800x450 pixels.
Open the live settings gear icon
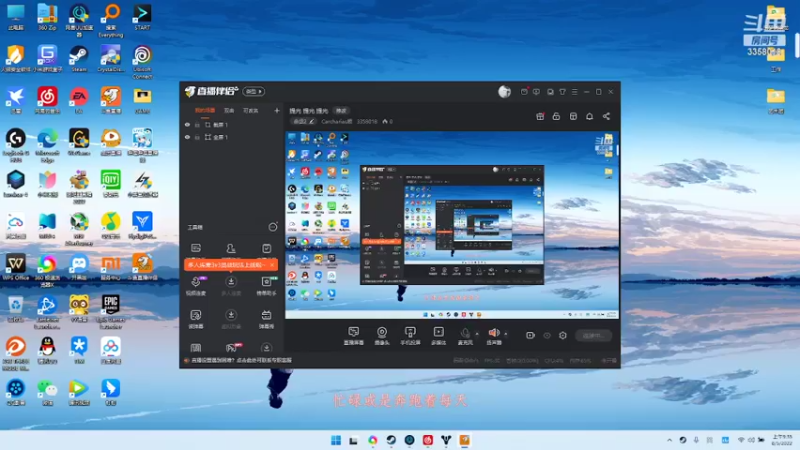pyautogui.click(x=563, y=335)
